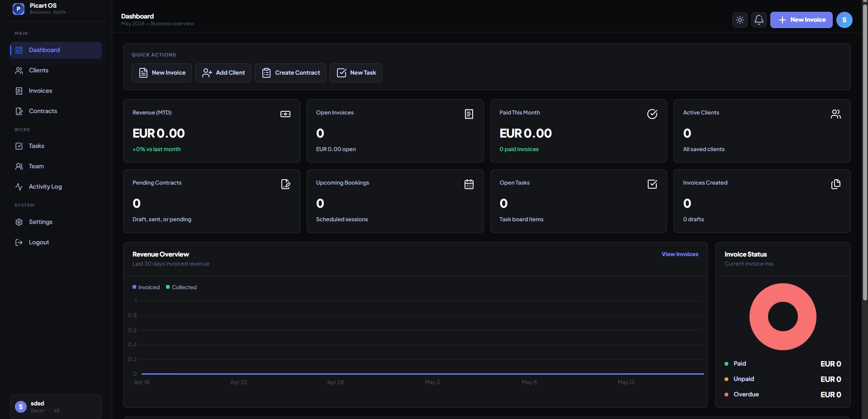The image size is (868, 419).
Task: Click the Invoices document icon in sidebar
Action: click(19, 91)
